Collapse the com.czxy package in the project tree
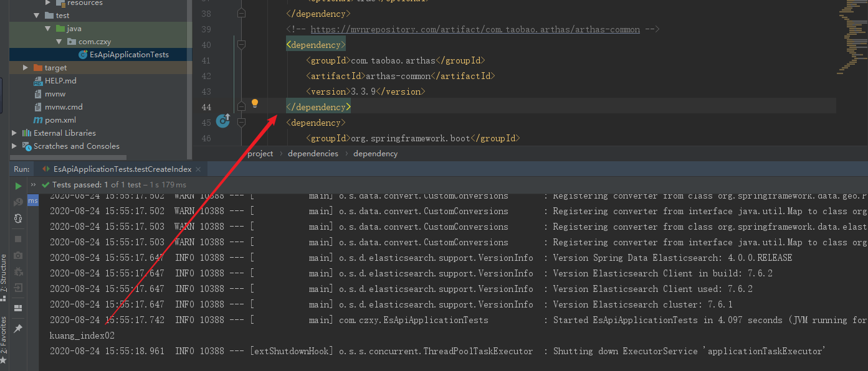Viewport: 868px width, 371px height. point(59,41)
